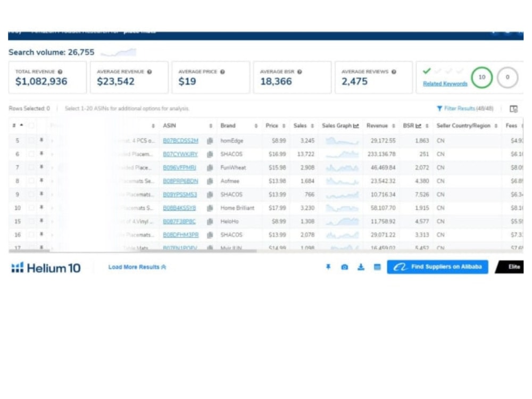
Task: Click Find Suppliers on Alibaba button
Action: coord(438,267)
